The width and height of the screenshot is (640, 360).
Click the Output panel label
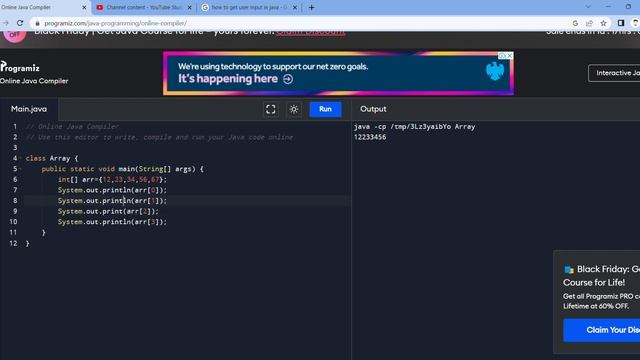[x=373, y=109]
